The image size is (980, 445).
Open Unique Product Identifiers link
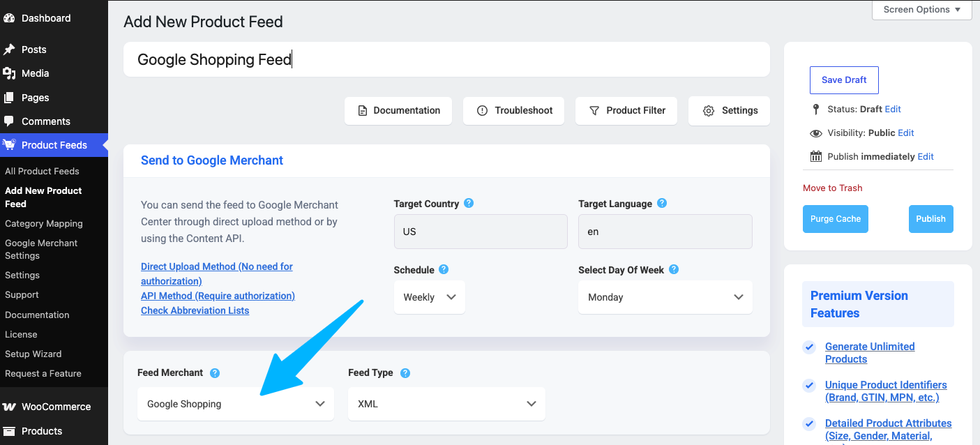tap(886, 391)
